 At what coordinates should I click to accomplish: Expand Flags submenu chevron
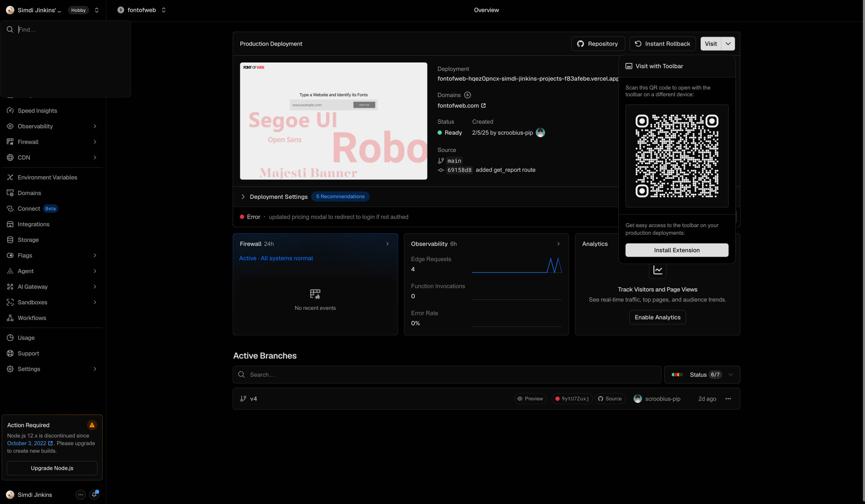[x=95, y=255]
